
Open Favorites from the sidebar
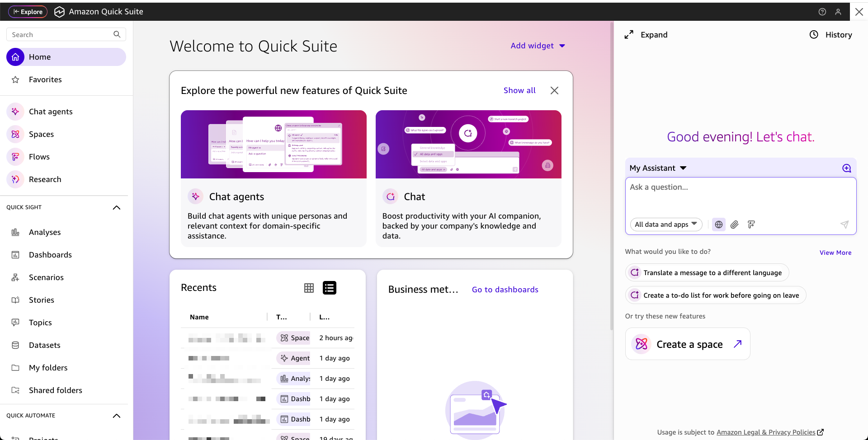click(45, 79)
